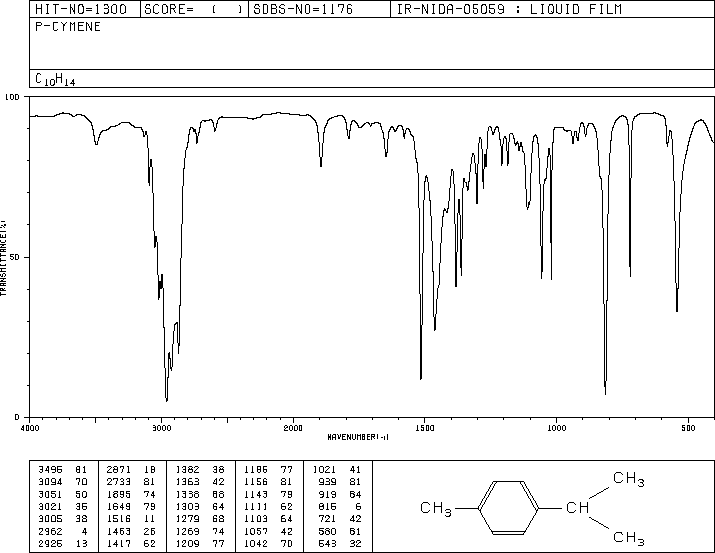The height and width of the screenshot is (553, 715).
Task: Click the 2871 peak table value
Action: pyautogui.click(x=119, y=469)
